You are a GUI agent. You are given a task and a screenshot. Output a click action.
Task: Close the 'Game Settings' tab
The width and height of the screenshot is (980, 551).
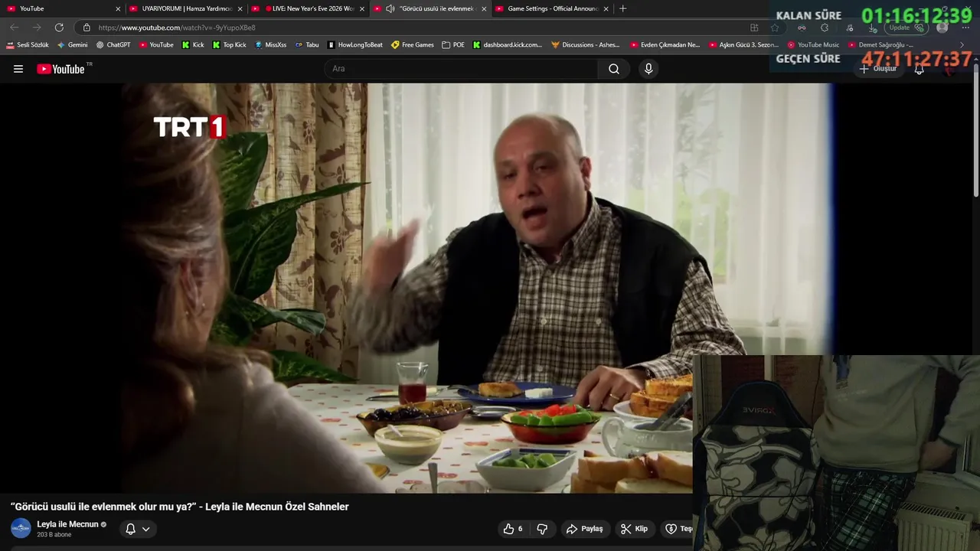pyautogui.click(x=606, y=8)
